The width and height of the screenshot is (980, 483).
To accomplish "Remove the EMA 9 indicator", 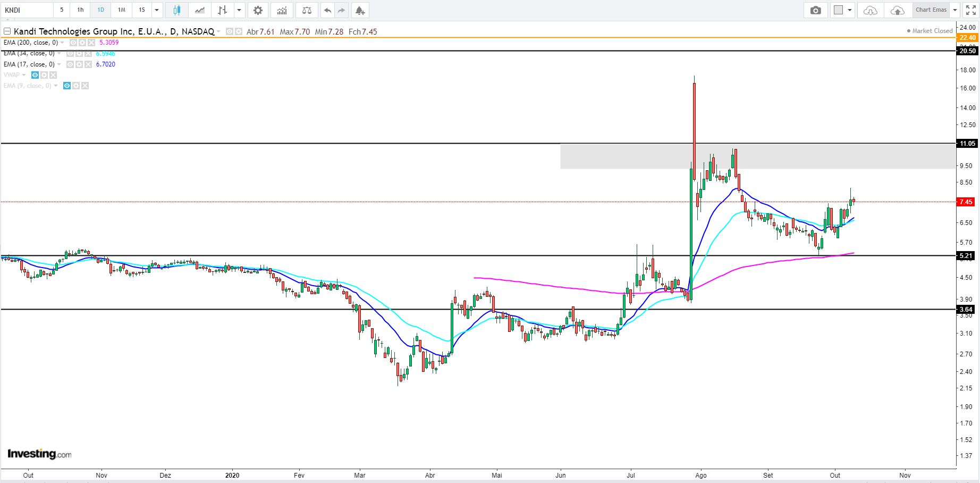I will pyautogui.click(x=85, y=86).
